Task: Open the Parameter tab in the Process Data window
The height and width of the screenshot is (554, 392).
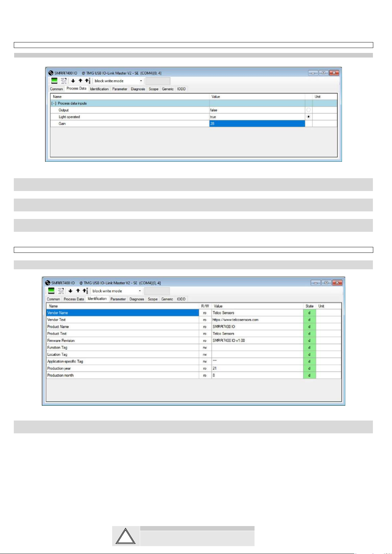Action: coord(120,89)
